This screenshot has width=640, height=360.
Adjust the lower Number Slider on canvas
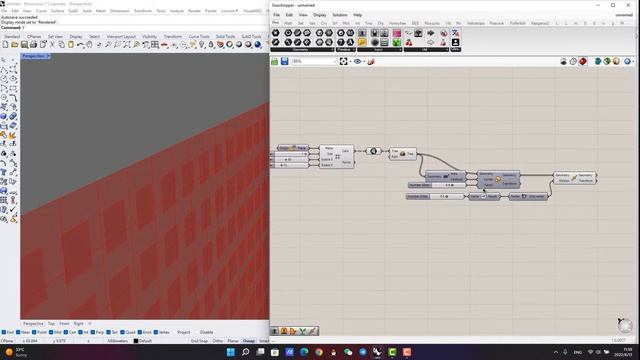(x=435, y=196)
